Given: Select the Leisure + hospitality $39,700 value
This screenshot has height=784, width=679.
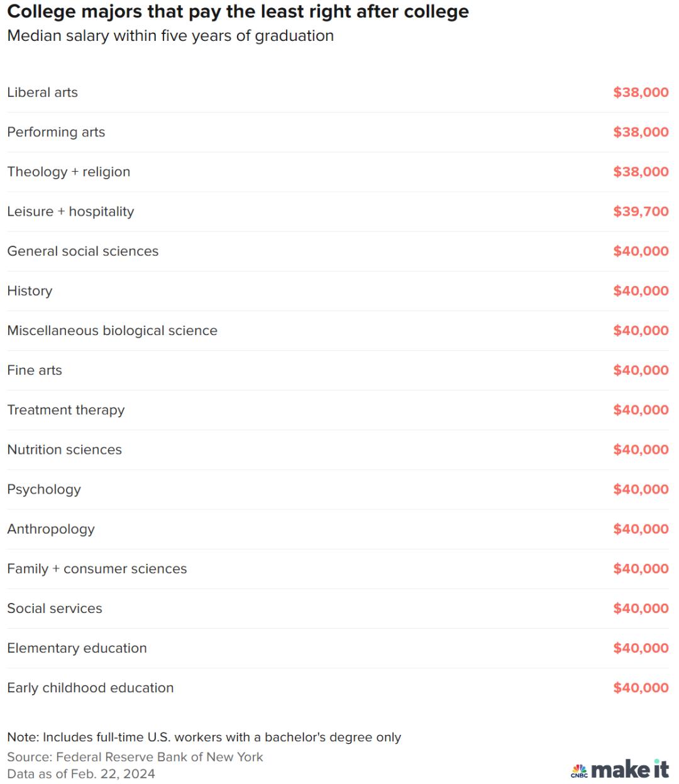Looking at the screenshot, I should [x=641, y=211].
